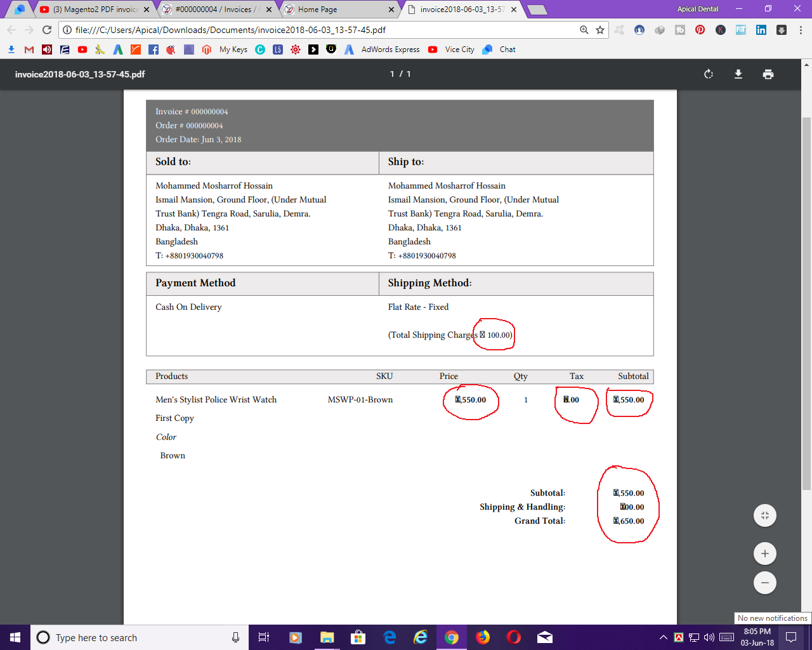Switch to the Magento2 PDF invoice tab
The height and width of the screenshot is (650, 812).
tap(95, 10)
